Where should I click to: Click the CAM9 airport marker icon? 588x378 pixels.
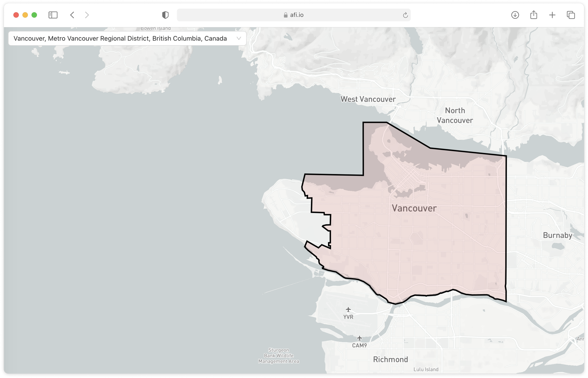point(359,338)
